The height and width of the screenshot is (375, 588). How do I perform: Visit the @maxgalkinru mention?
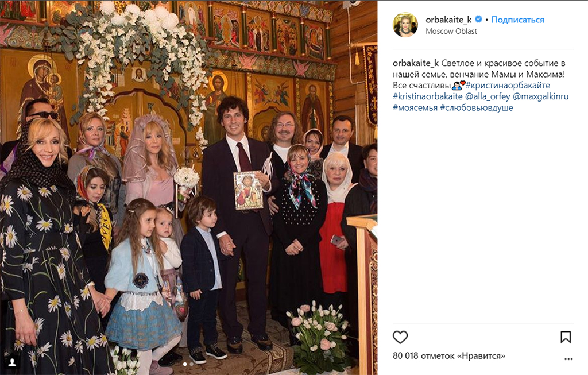click(x=540, y=96)
